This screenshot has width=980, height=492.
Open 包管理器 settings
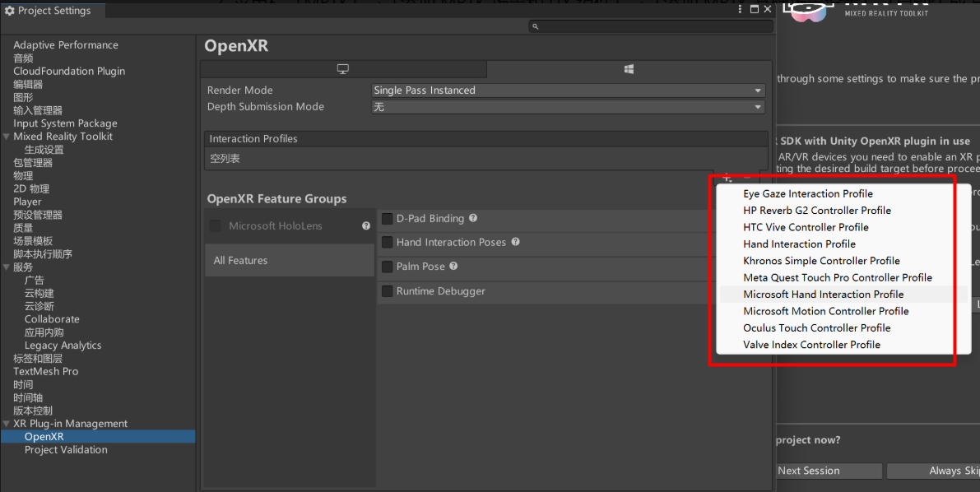[x=32, y=163]
